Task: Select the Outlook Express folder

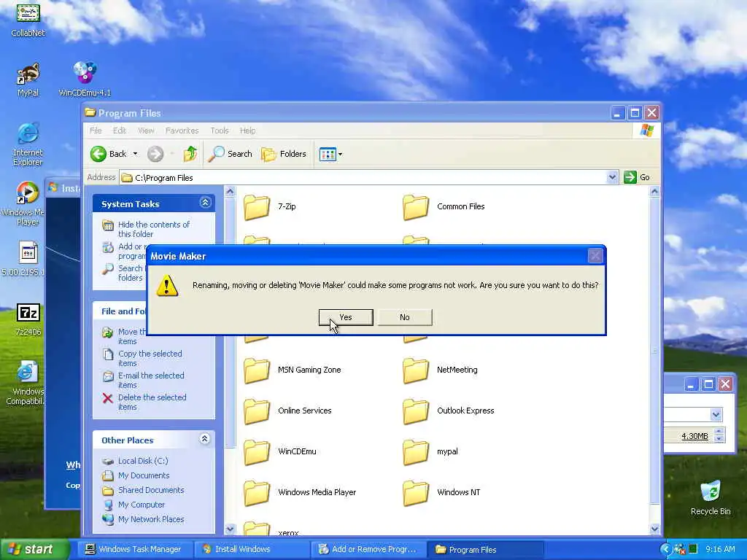Action: [416, 411]
